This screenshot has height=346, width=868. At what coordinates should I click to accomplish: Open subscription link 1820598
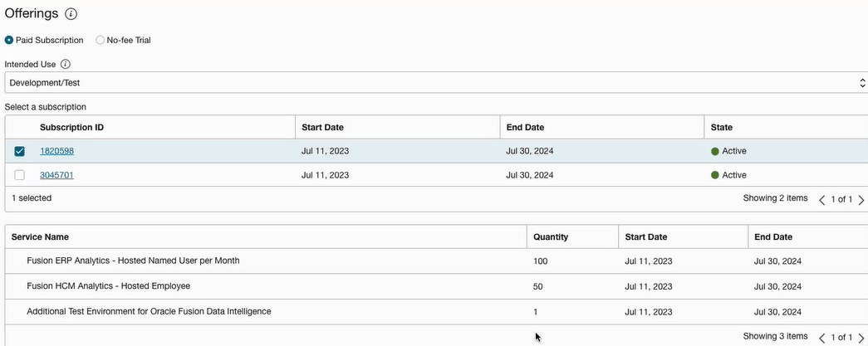click(x=56, y=151)
